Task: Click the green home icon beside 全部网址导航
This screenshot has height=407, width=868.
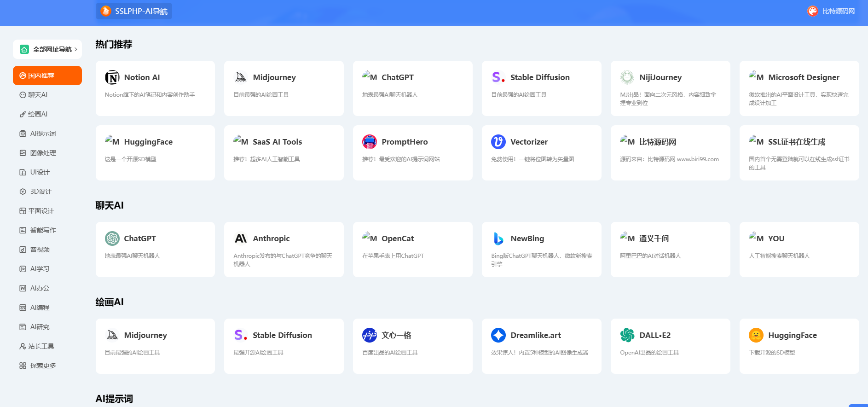Action: (x=24, y=49)
